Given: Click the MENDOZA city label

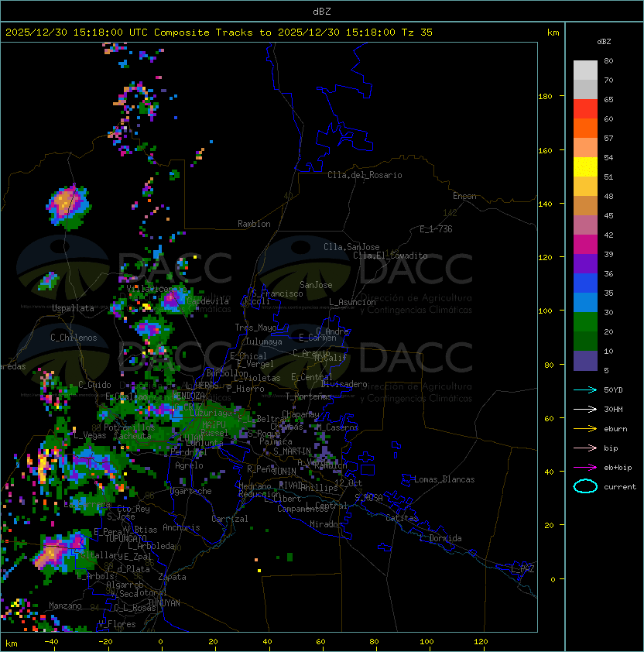Looking at the screenshot, I should pyautogui.click(x=188, y=395).
